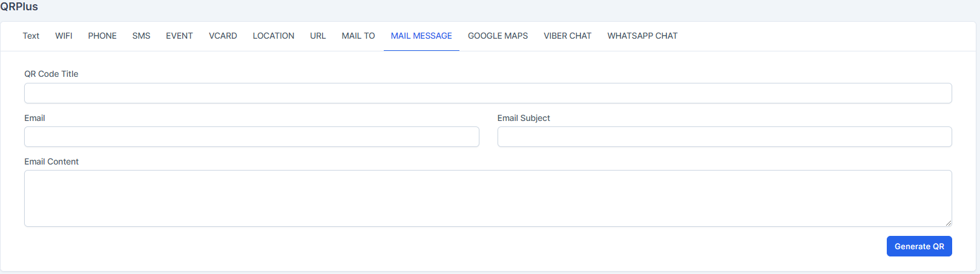The height and width of the screenshot is (274, 980).
Task: Open the EVENT tab
Action: tap(179, 36)
